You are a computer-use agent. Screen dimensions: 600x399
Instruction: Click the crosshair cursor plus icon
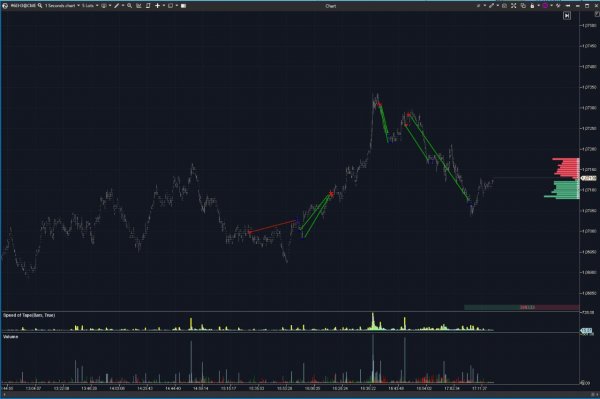tap(157, 6)
